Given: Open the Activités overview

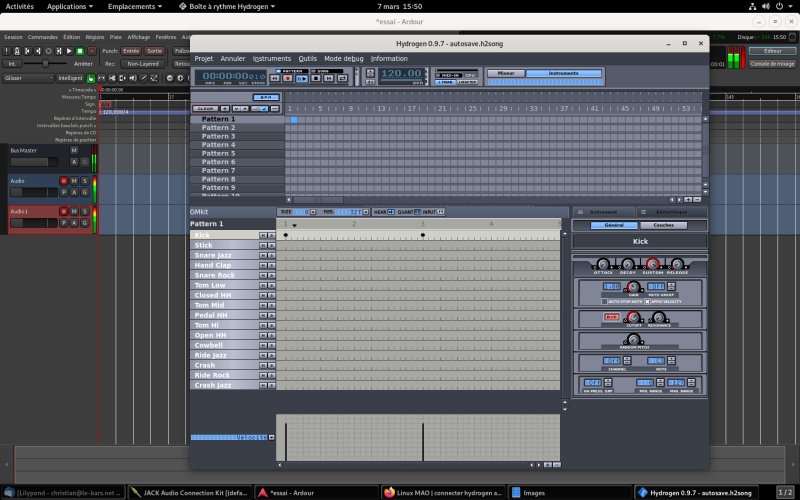Looking at the screenshot, I should pyautogui.click(x=19, y=7).
